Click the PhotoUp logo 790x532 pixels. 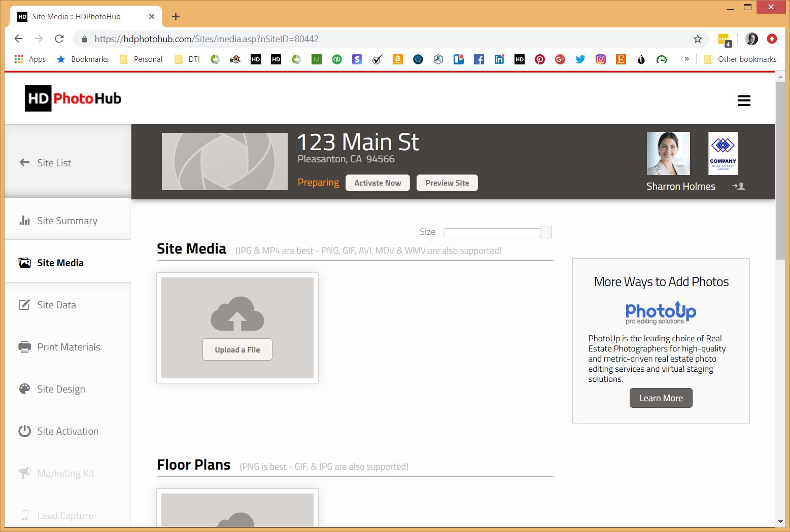coord(661,313)
